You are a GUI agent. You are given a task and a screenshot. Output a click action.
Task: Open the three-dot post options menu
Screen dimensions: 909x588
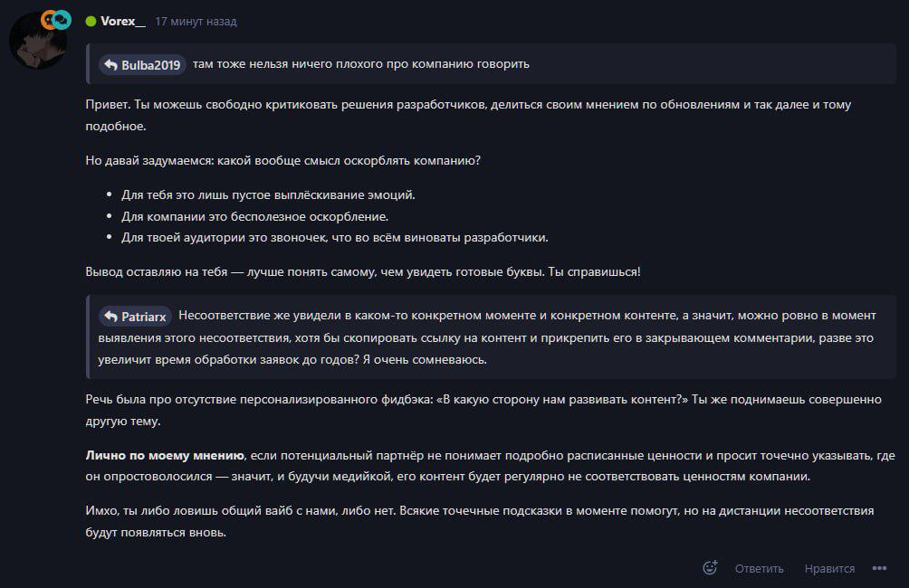(x=879, y=568)
